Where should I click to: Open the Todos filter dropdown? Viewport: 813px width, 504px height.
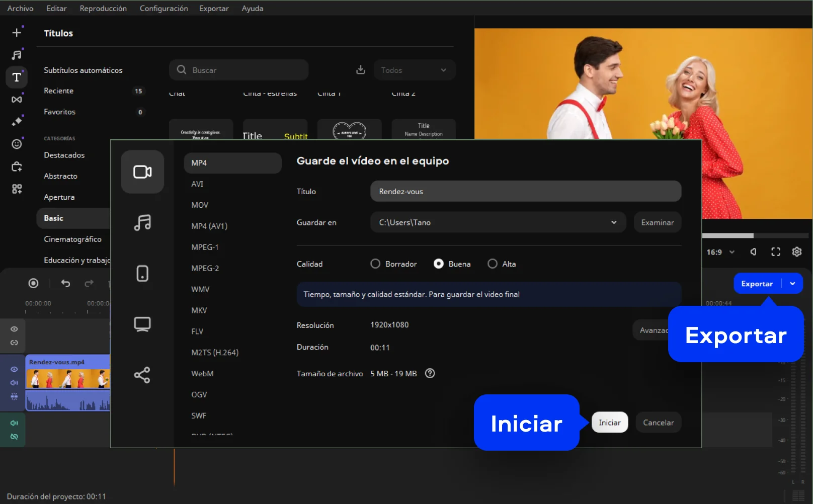414,70
